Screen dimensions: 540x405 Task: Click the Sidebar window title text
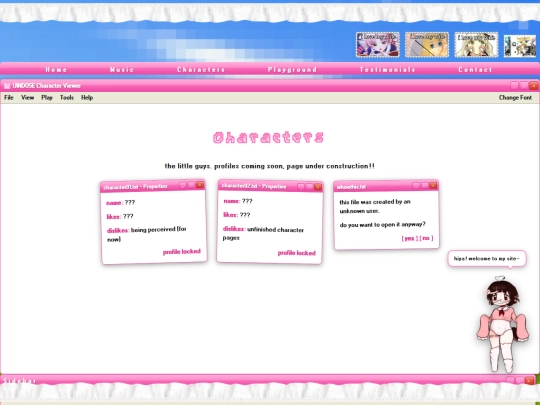click(20, 381)
